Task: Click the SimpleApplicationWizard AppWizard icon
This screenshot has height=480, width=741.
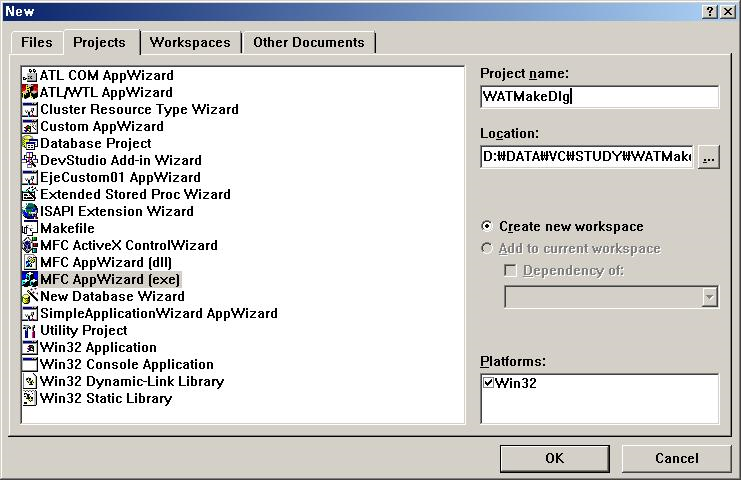Action: tap(30, 313)
